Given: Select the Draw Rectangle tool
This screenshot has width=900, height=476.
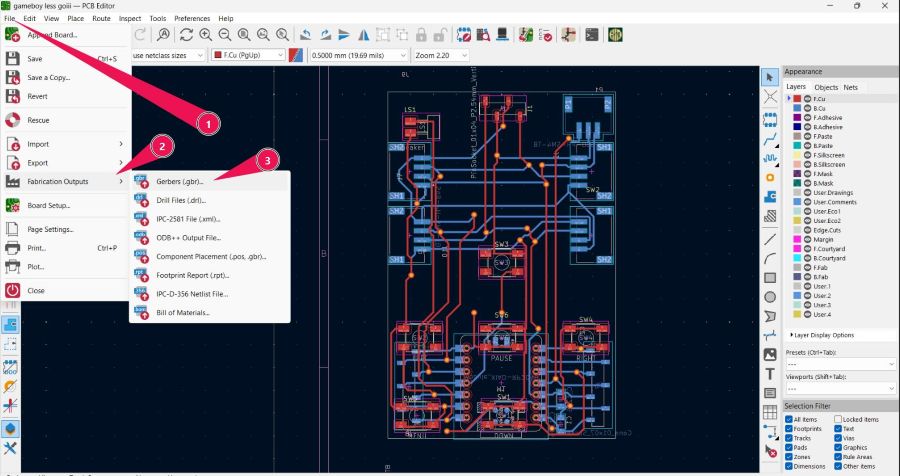Looking at the screenshot, I should (770, 278).
